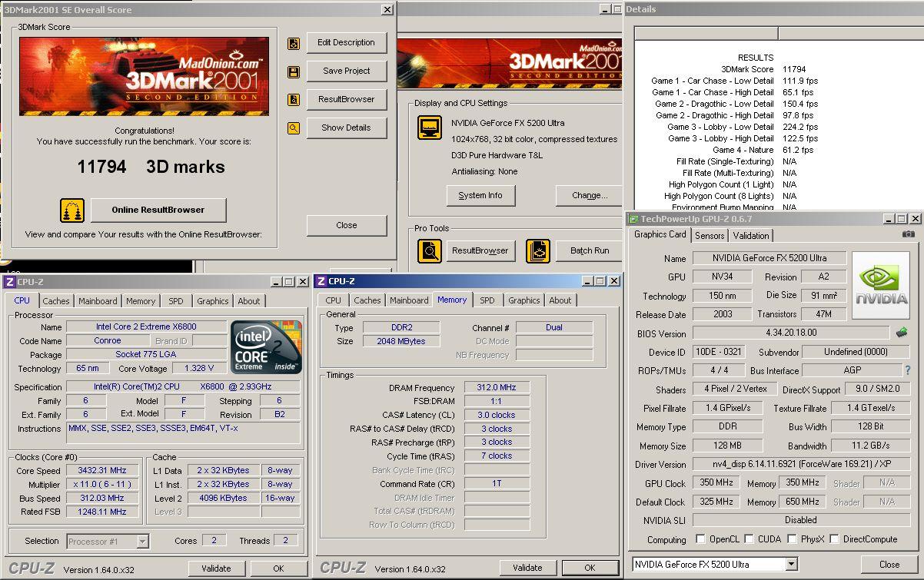Select Graphics tab in Memory CPU-Z window

524,300
